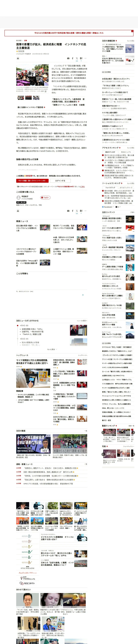
Task: Select the 読まれています ranking tab
Action: pos(110,152)
